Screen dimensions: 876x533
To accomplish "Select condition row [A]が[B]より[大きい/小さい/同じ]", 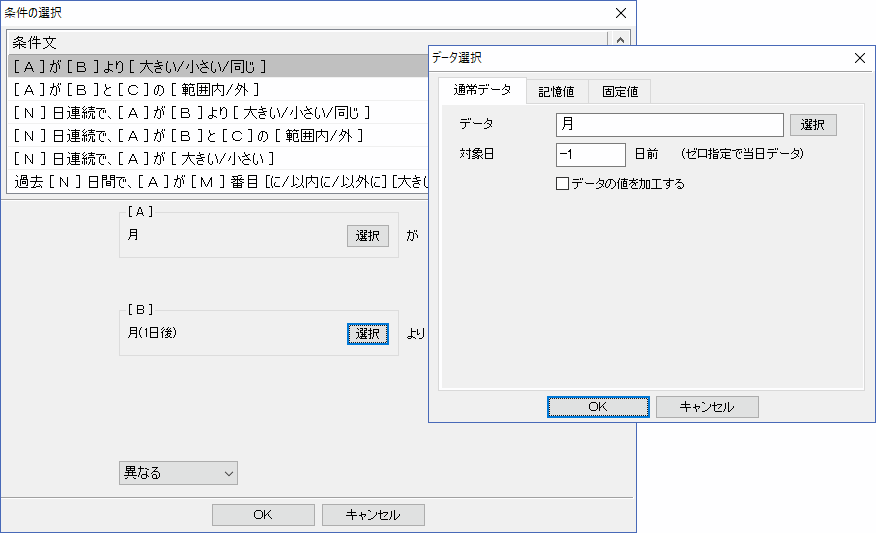I will (218, 66).
